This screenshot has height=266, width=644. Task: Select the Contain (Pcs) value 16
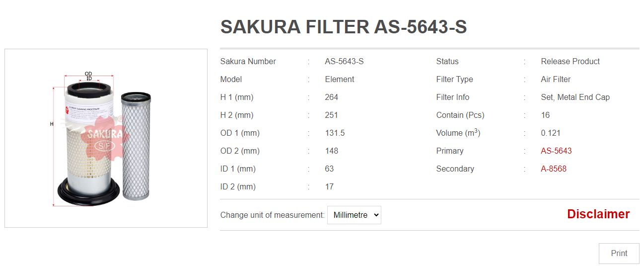click(545, 115)
